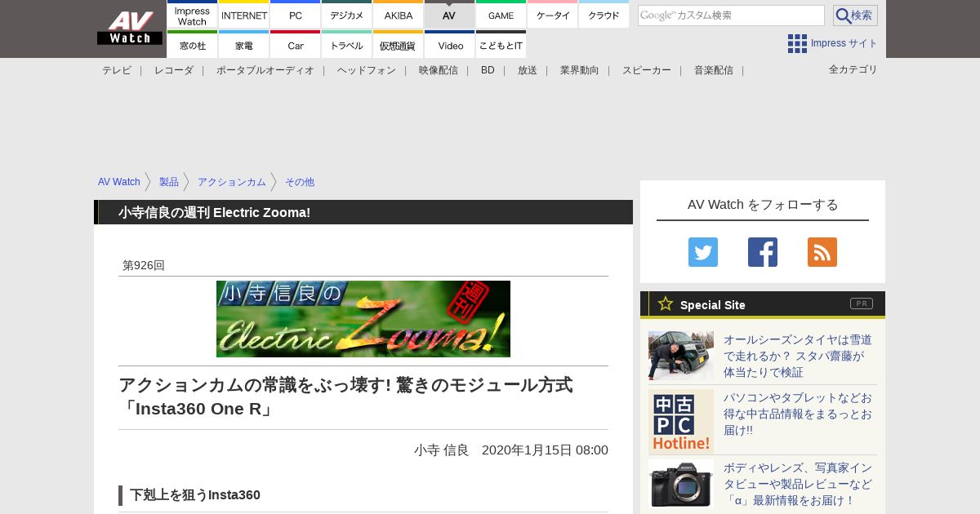Go to the 音楽配信 category

point(714,70)
